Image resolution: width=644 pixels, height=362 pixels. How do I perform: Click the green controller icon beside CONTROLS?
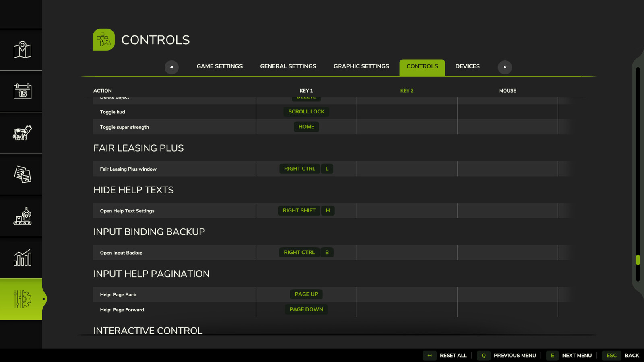click(x=103, y=39)
